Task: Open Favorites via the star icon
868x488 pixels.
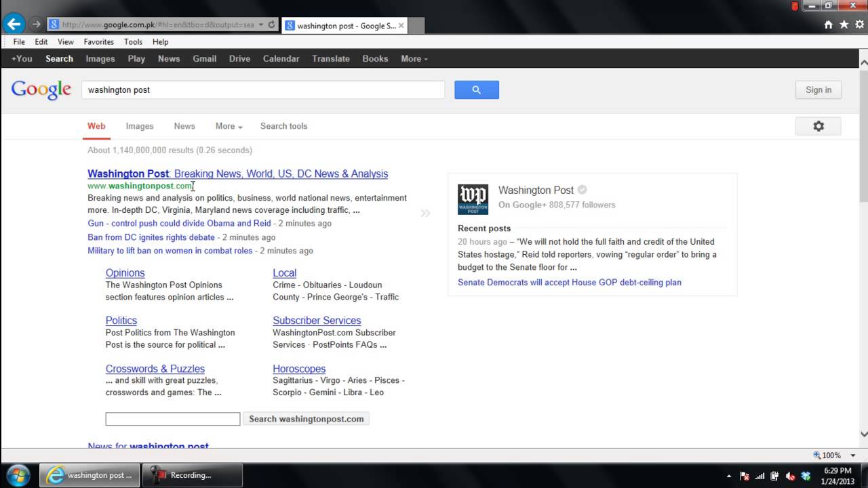Action: (844, 24)
